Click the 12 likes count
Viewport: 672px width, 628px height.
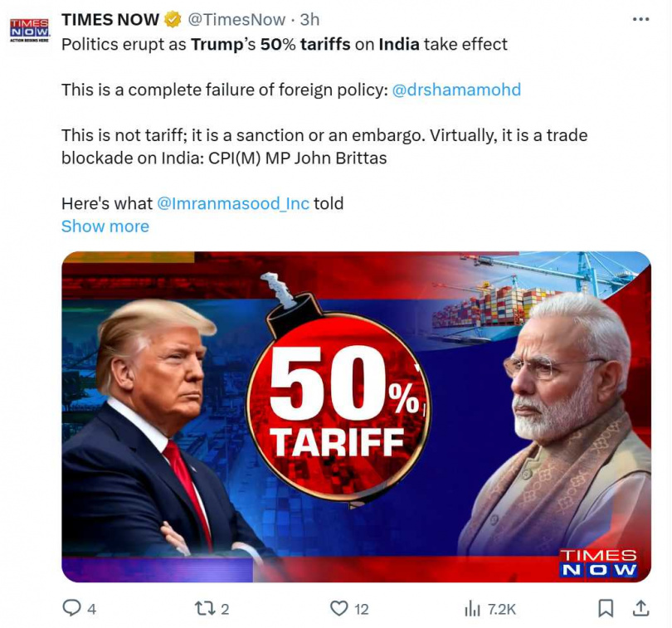tap(361, 609)
